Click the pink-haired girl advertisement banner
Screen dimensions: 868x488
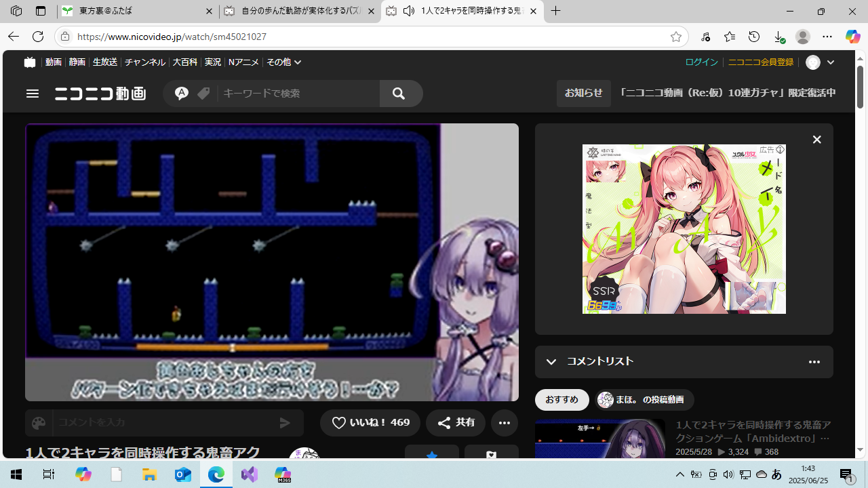pos(684,229)
